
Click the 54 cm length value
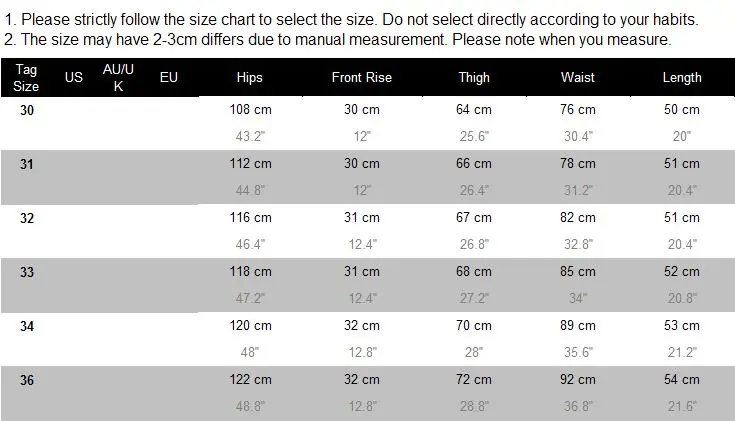coord(682,379)
